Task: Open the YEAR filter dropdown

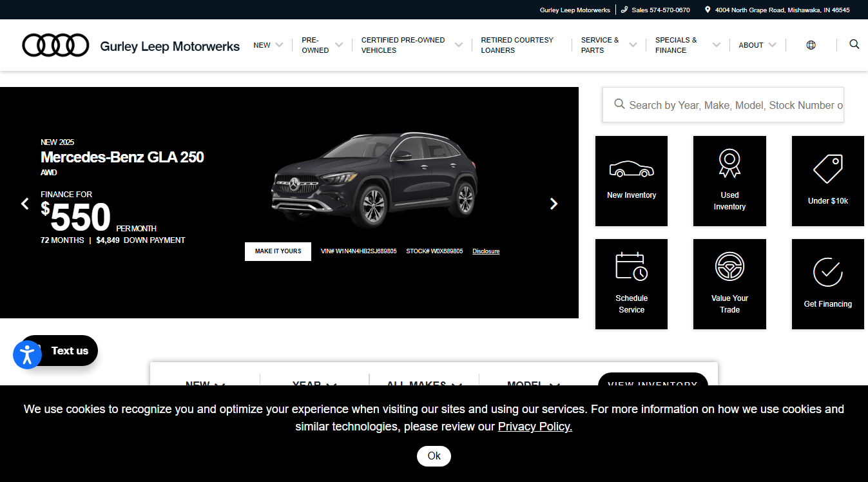Action: [x=314, y=385]
